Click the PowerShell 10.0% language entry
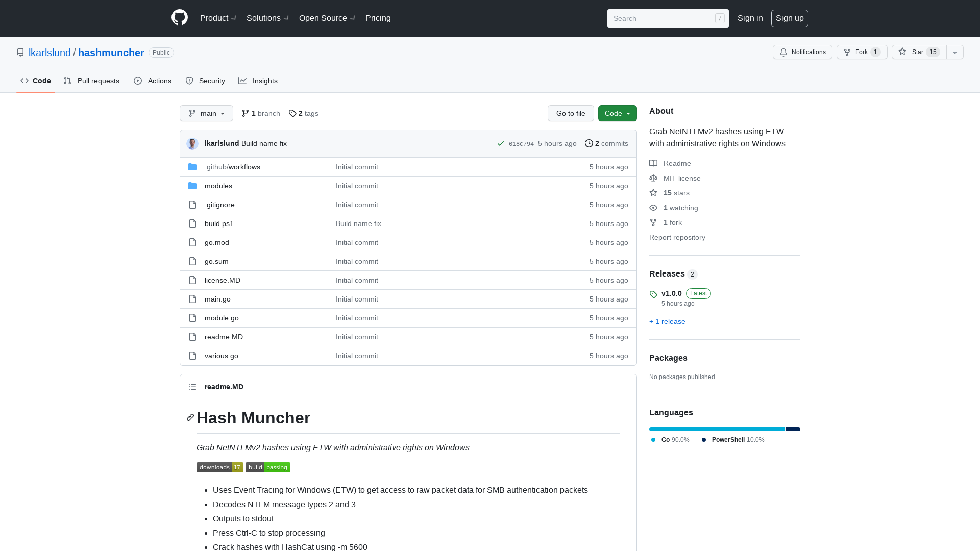 (733, 440)
